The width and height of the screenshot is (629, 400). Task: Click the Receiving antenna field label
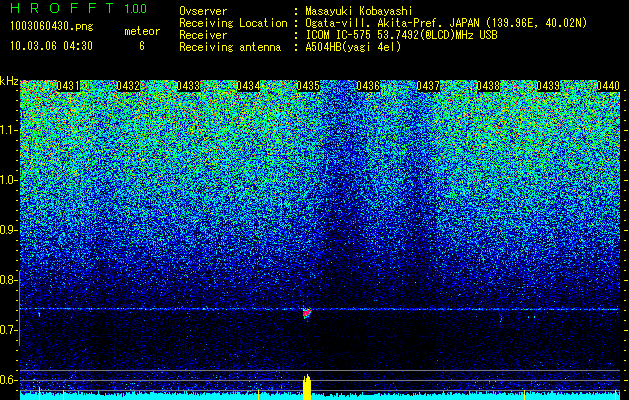click(230, 47)
